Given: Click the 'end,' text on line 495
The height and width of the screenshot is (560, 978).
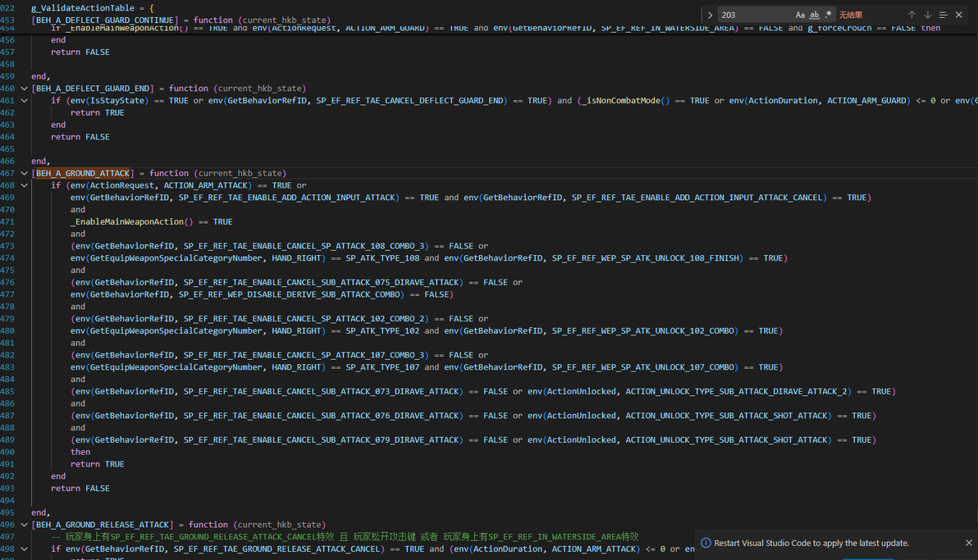Looking at the screenshot, I should [x=40, y=512].
